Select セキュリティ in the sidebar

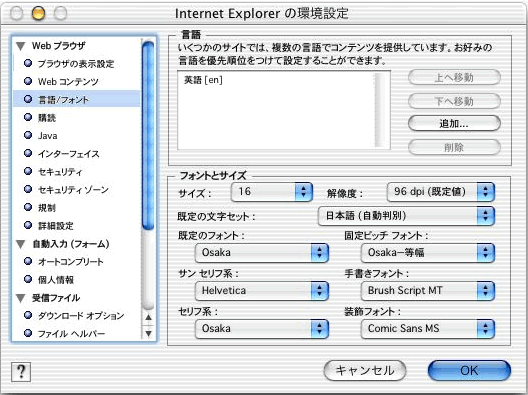[76, 172]
